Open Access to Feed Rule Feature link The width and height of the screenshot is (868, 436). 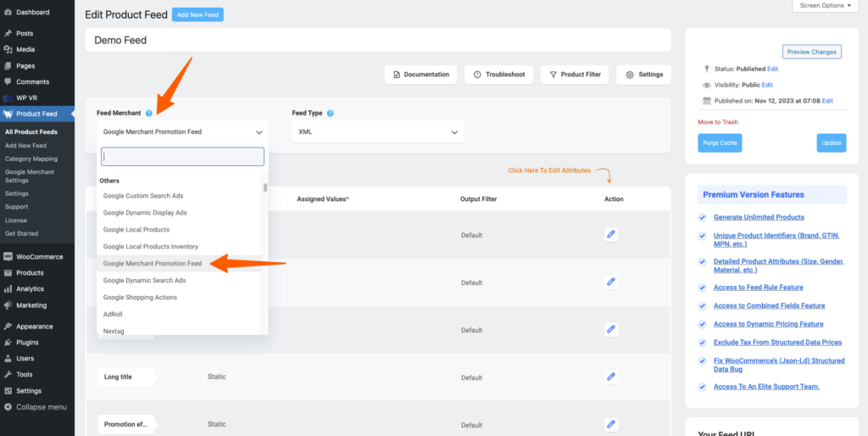[759, 288]
